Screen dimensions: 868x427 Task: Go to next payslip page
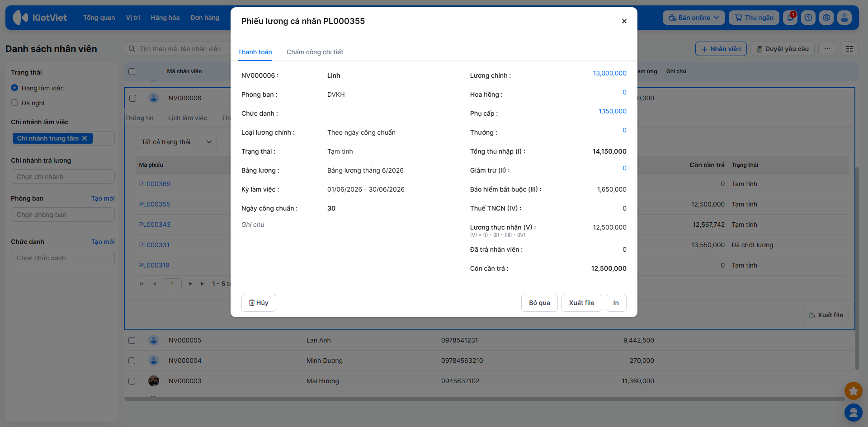190,284
